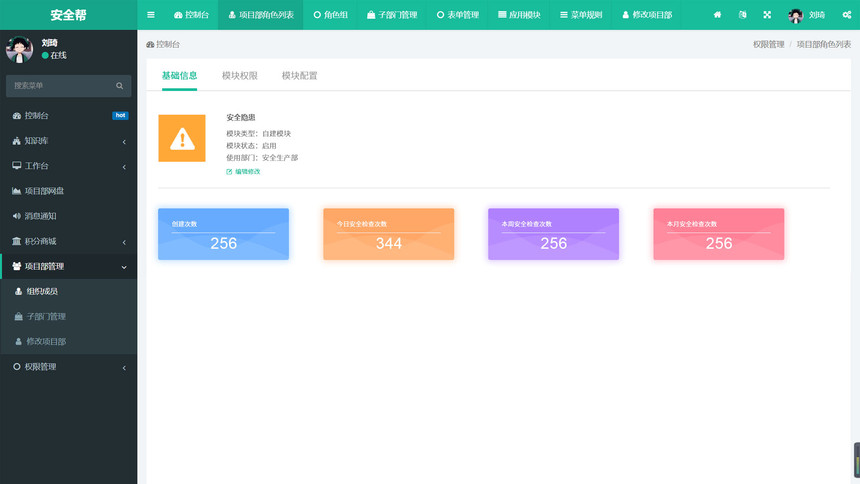The image size is (860, 484).
Task: Click the hamburger menu toggle icon
Action: coord(151,15)
